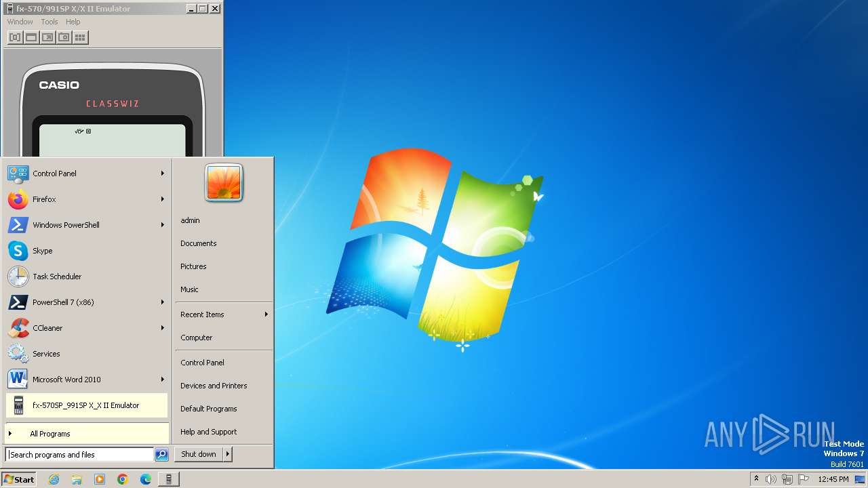Screen dimensions: 868x488
Task: Expand Windows PowerShell jump list arrow
Action: tap(163, 225)
